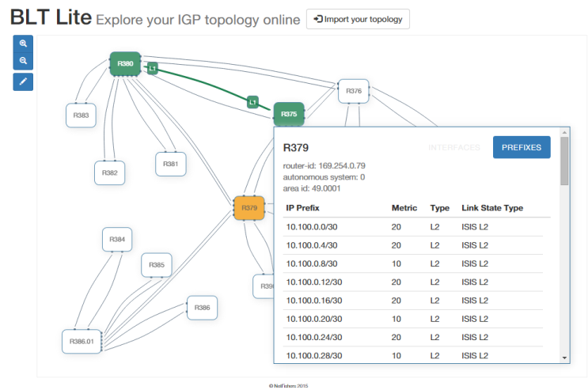
Task: Select router node R381
Action: pos(171,164)
